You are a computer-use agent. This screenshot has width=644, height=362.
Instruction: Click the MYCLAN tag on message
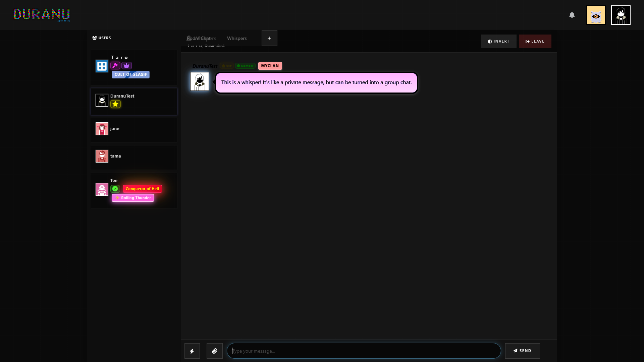pos(270,66)
